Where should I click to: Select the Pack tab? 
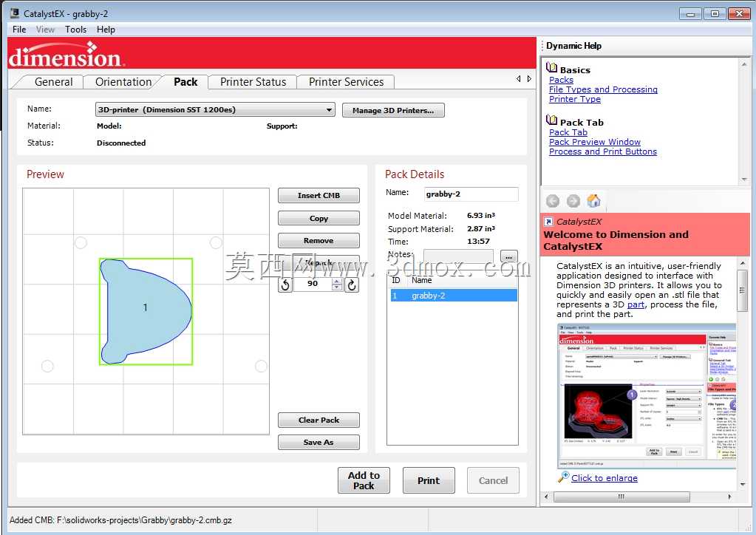[185, 82]
